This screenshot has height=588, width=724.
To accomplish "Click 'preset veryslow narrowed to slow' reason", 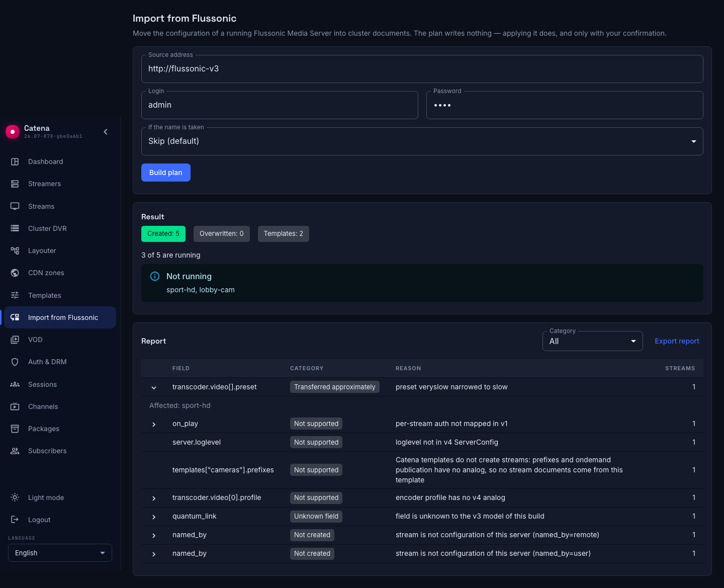I will pos(451,387).
